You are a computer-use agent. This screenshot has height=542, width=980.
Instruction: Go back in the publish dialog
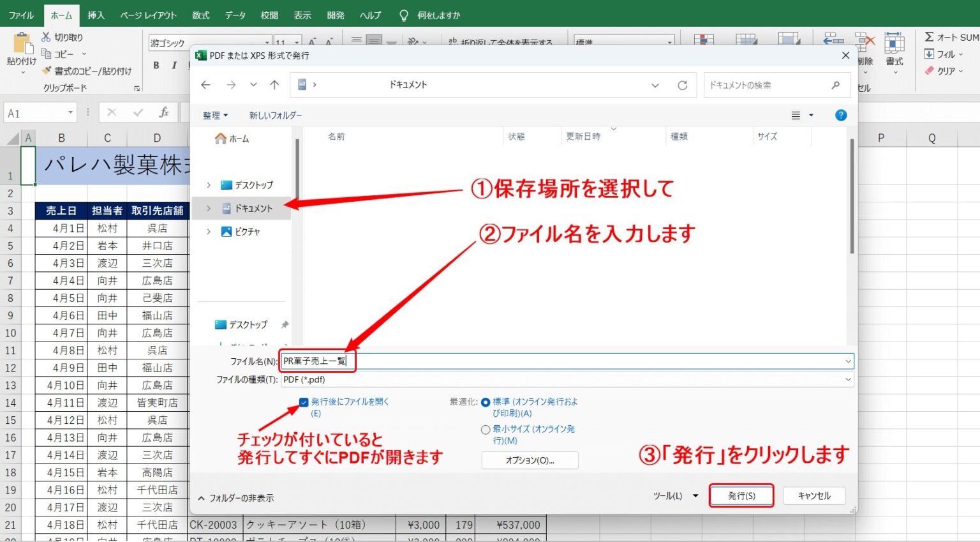pos(205,85)
